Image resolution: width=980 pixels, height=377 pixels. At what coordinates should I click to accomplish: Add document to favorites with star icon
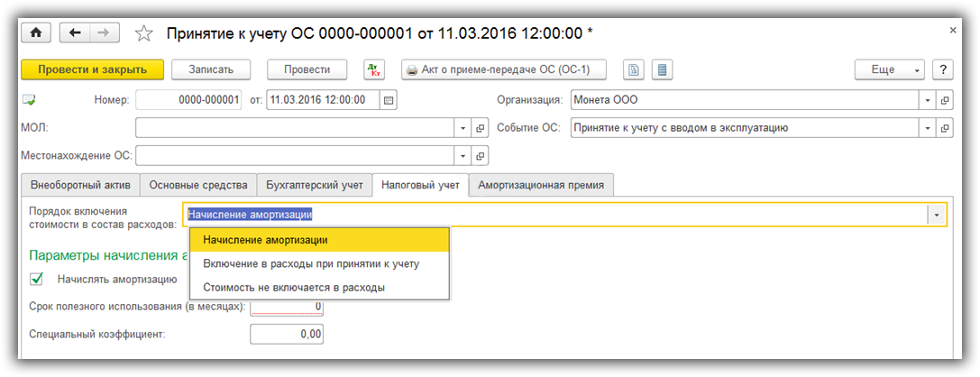(142, 33)
